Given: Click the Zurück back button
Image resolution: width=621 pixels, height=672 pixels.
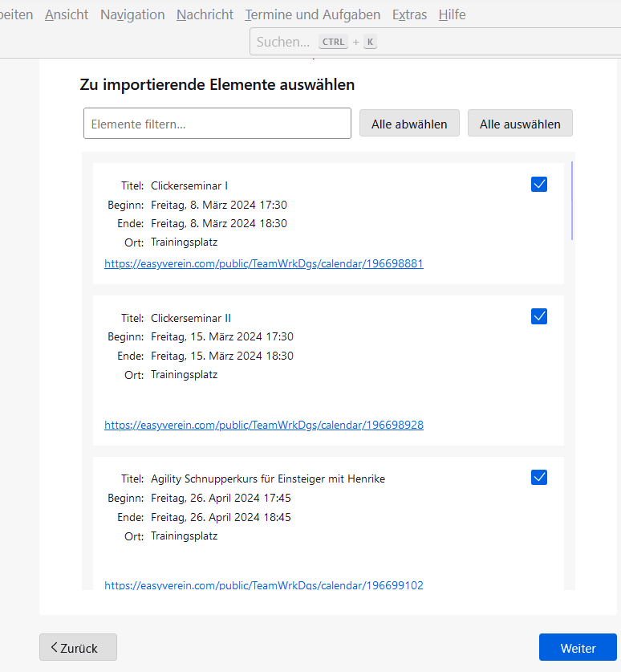Looking at the screenshot, I should (x=78, y=647).
